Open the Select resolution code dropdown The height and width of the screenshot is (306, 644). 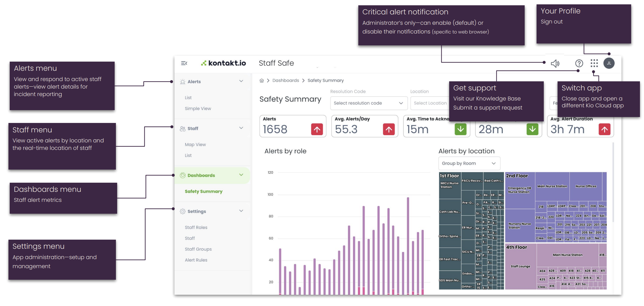(x=368, y=103)
